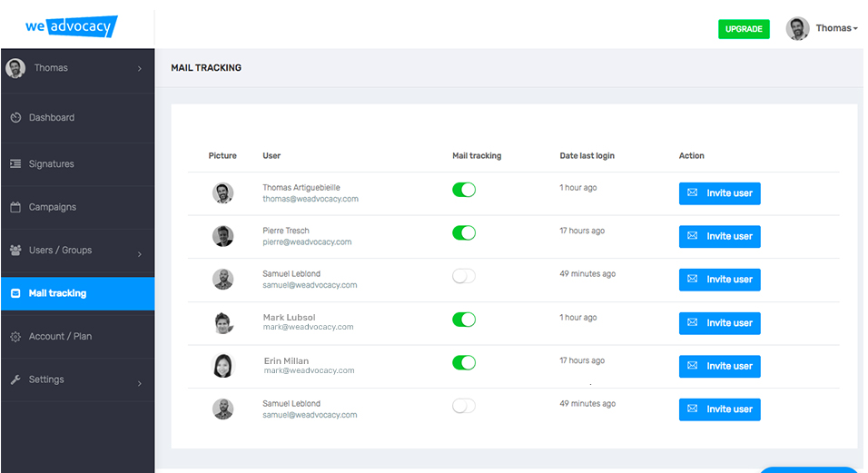Click Thomas's avatar in the sidebar
The height and width of the screenshot is (473, 868).
tap(15, 68)
